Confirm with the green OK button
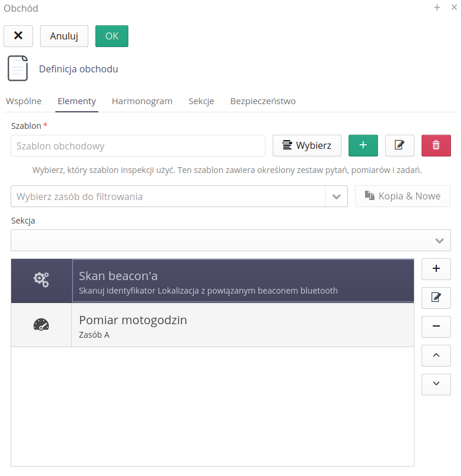The height and width of the screenshot is (476, 461). click(x=112, y=36)
